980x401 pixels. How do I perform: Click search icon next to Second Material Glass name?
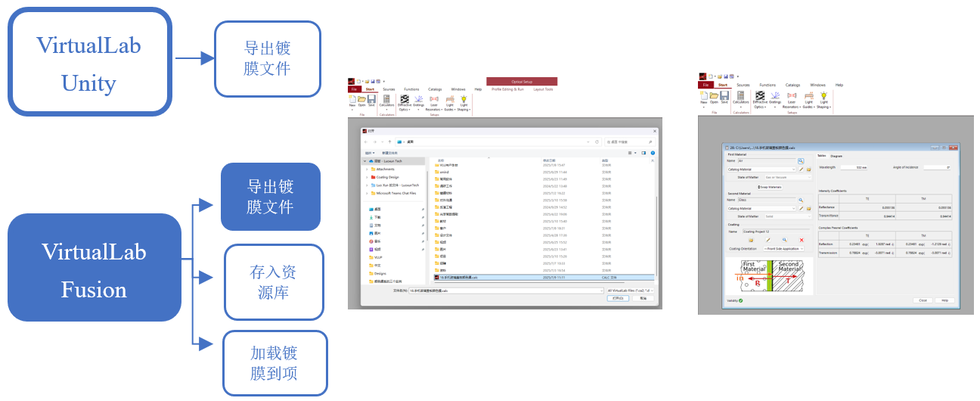[x=801, y=201]
